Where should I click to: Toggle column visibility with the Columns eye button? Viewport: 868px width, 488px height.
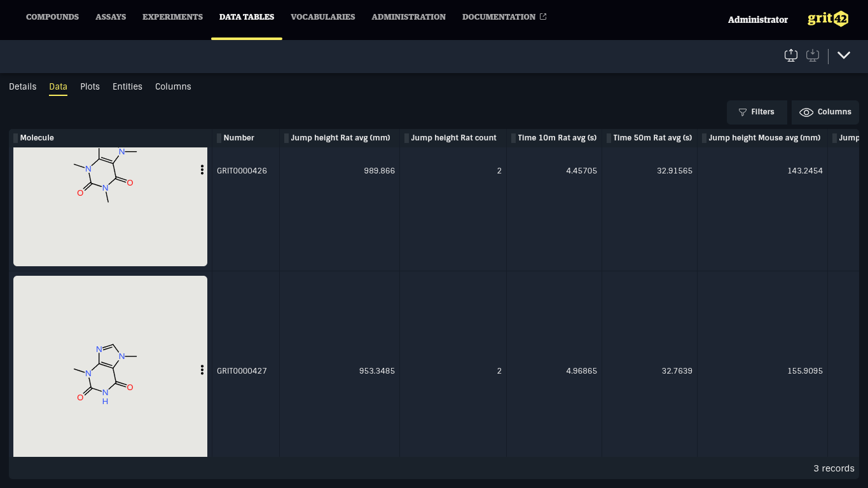click(x=825, y=112)
